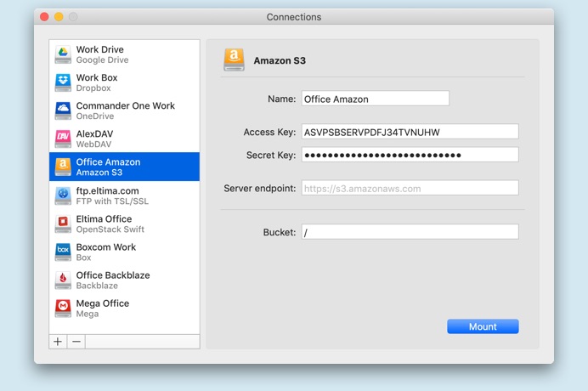Click the Amazon S3 heading text
Screen dimensions: 588x391
point(280,60)
